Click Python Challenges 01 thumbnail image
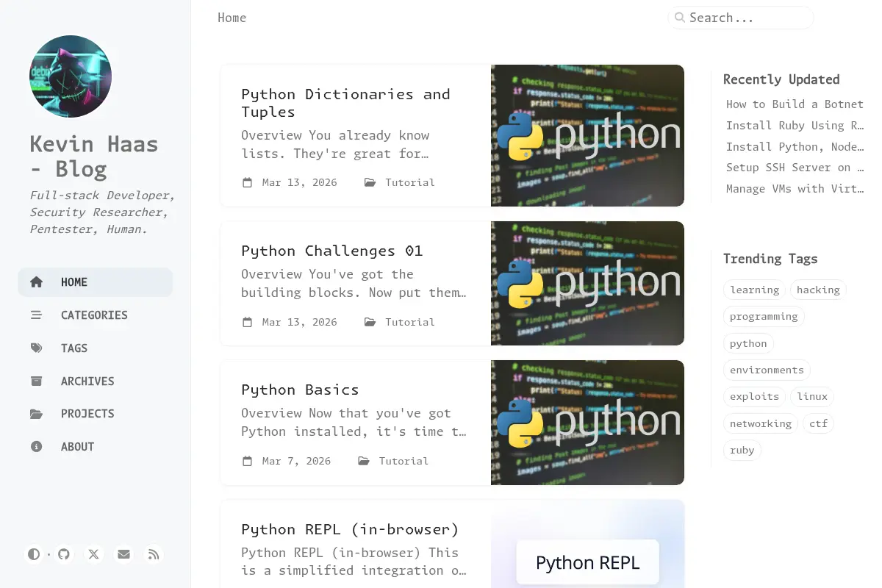Screen dimensions: 882x588 pyautogui.click(x=587, y=283)
